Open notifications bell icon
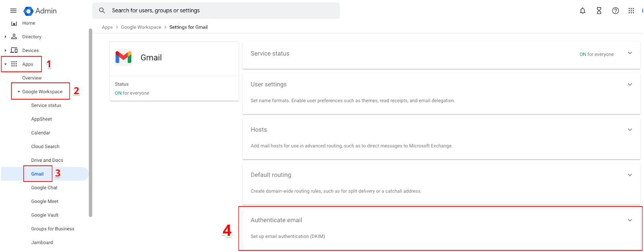The height and width of the screenshot is (252, 644). [582, 11]
